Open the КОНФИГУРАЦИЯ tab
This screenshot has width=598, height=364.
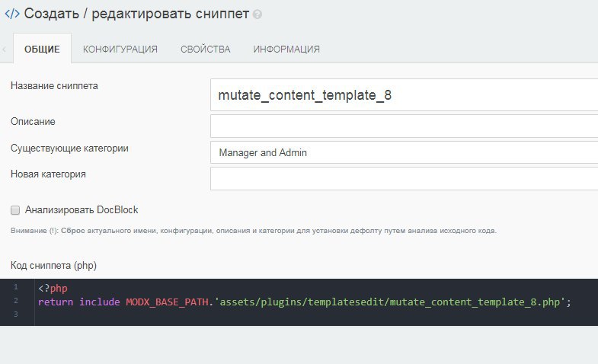pos(120,49)
